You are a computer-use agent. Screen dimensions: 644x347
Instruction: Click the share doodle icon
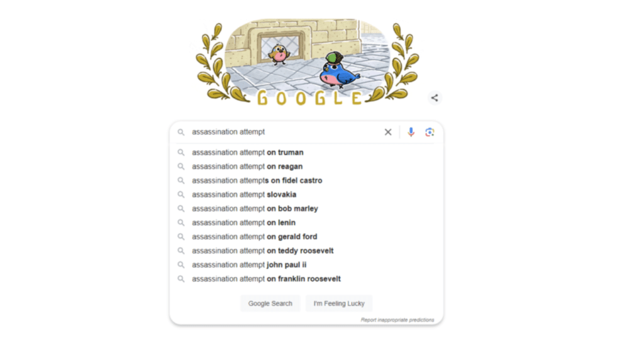[x=435, y=97]
